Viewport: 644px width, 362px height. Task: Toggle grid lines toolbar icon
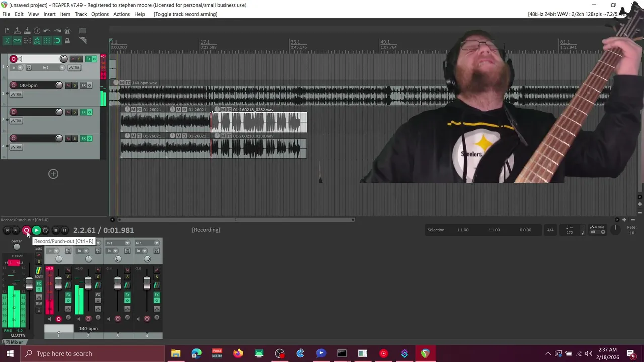coord(47,41)
